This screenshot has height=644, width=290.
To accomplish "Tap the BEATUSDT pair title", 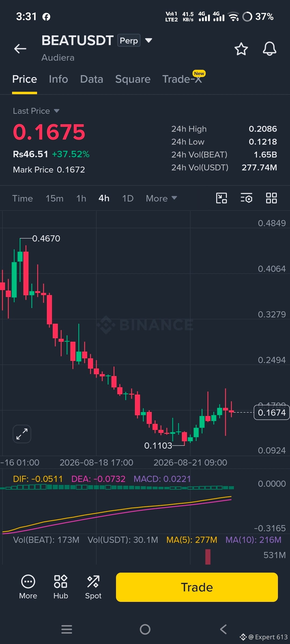I will pyautogui.click(x=77, y=41).
